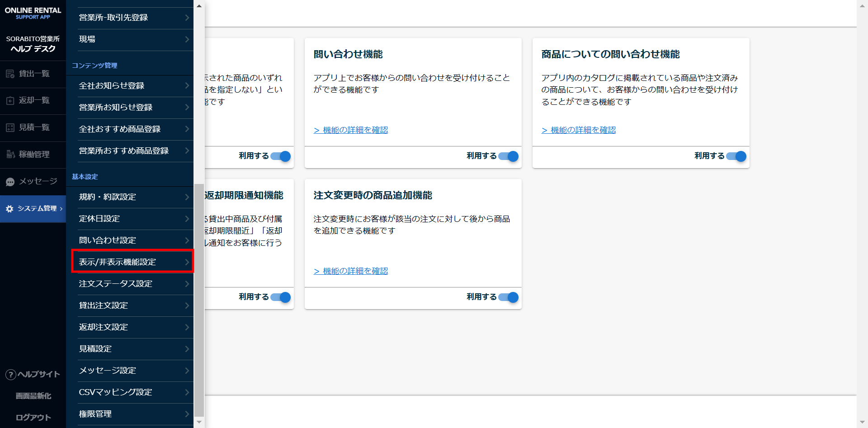Click the システム管理 gear icon
The image size is (868, 428).
pos(9,209)
